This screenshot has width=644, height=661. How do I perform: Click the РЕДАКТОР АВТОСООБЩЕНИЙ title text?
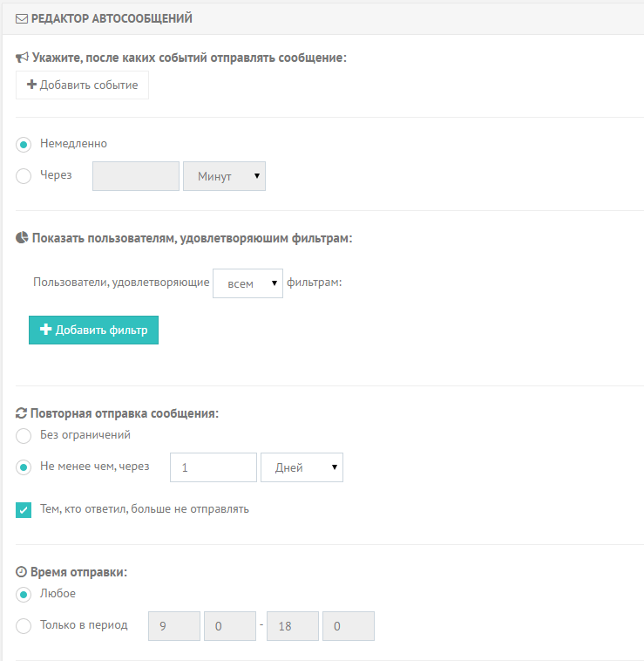112,18
